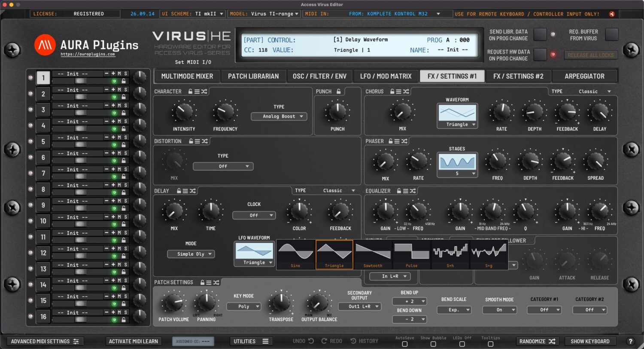
Task: Click the Randomize button
Action: 537,341
